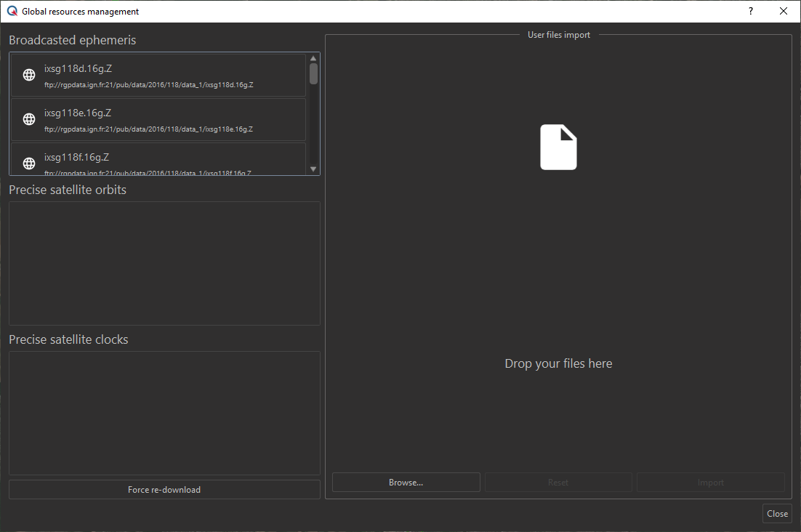The width and height of the screenshot is (801, 532).
Task: Click the Reset button
Action: click(x=558, y=483)
